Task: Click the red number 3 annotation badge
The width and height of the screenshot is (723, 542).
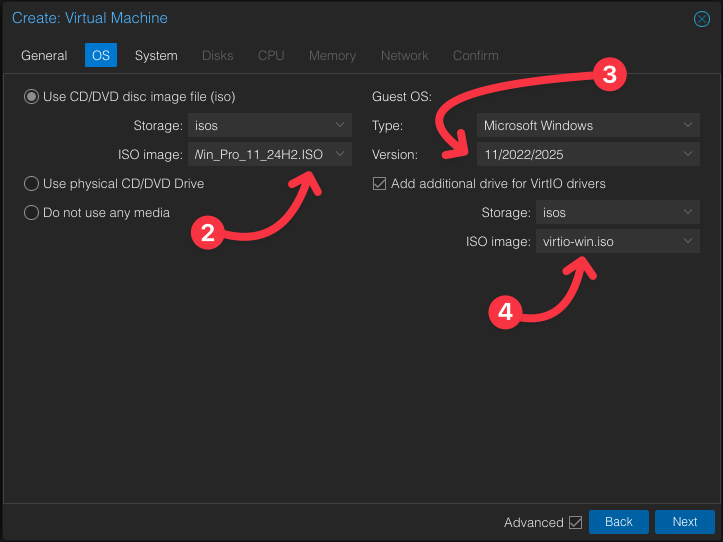Action: pyautogui.click(x=611, y=74)
